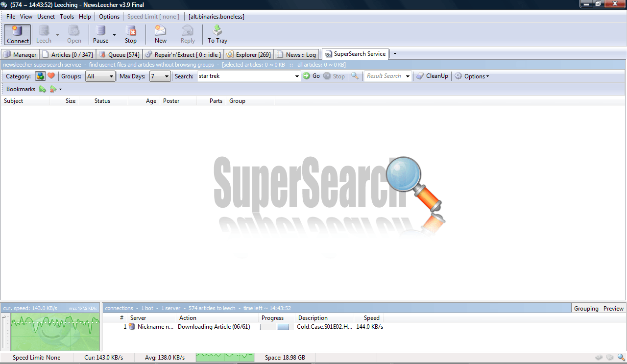This screenshot has width=627, height=364.
Task: Sort results by Size column
Action: point(65,101)
